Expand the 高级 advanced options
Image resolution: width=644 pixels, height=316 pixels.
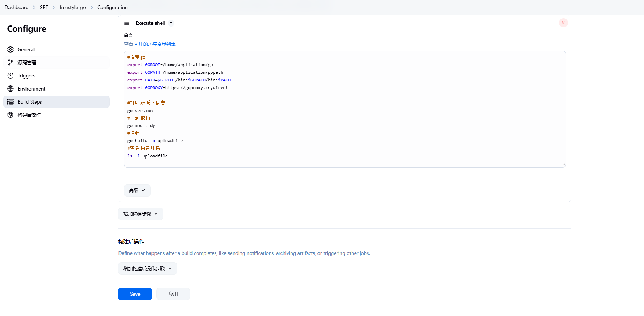[x=137, y=191]
